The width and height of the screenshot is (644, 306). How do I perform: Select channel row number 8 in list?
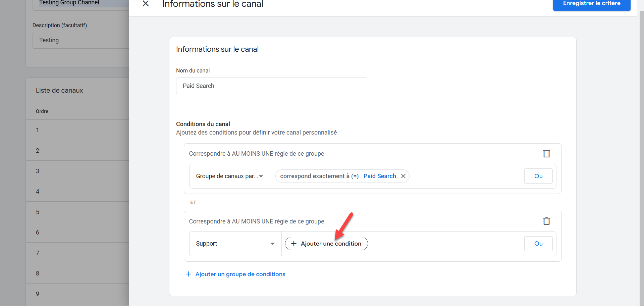(x=77, y=273)
